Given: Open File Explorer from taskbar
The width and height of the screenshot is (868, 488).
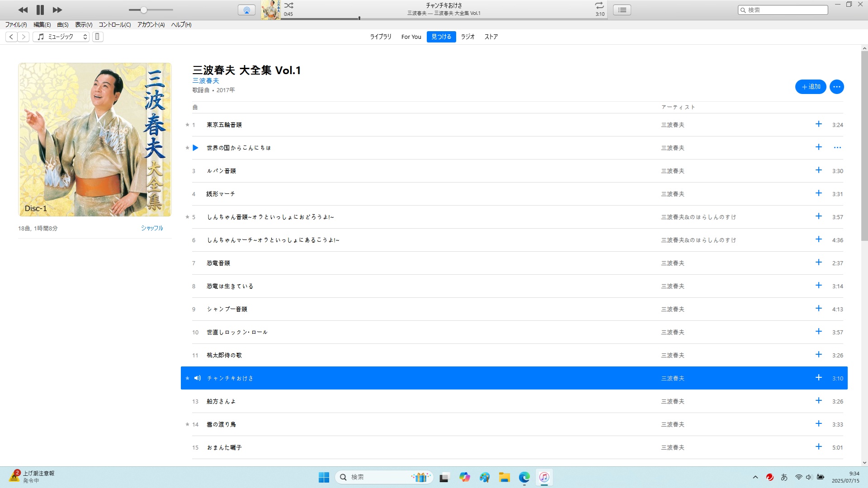Looking at the screenshot, I should tap(504, 477).
